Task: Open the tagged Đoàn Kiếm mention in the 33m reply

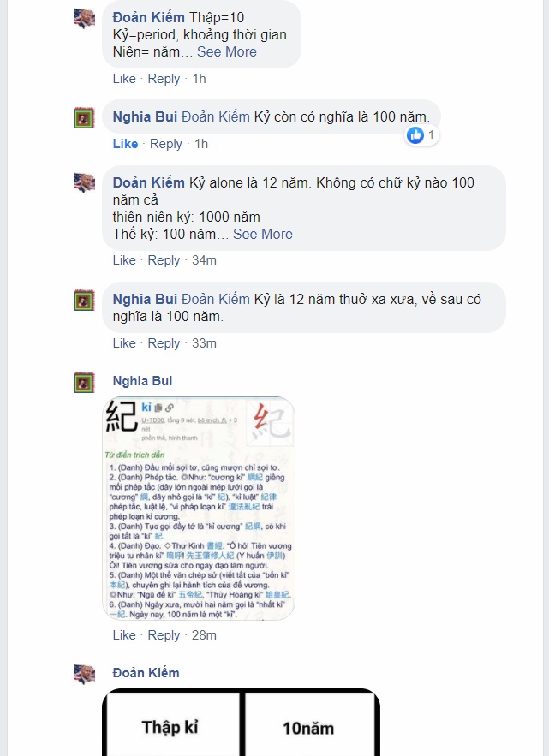Action: coord(216,300)
